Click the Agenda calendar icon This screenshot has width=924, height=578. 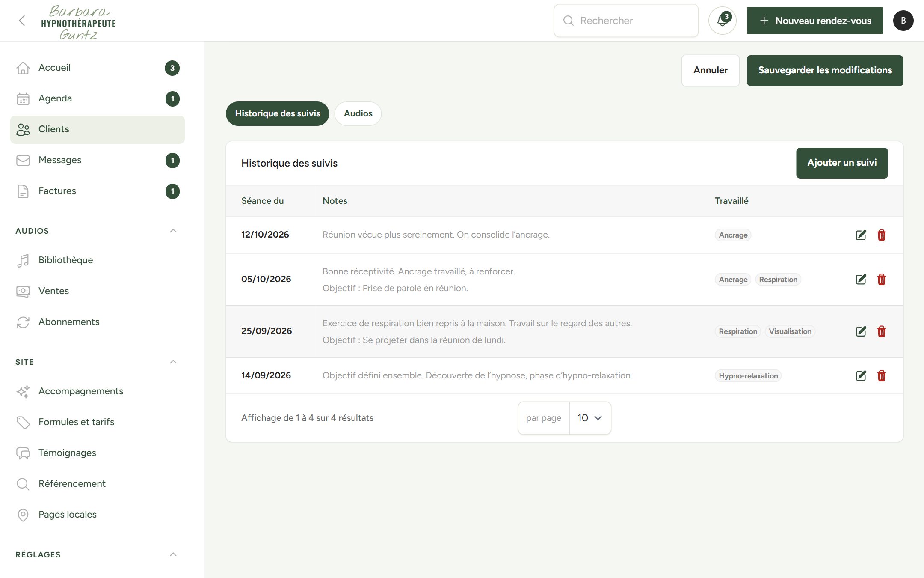tap(23, 98)
